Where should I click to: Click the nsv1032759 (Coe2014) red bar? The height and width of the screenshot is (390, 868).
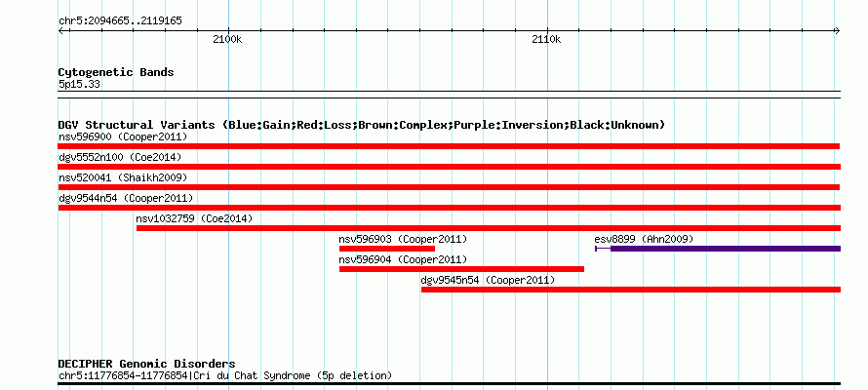tap(489, 228)
